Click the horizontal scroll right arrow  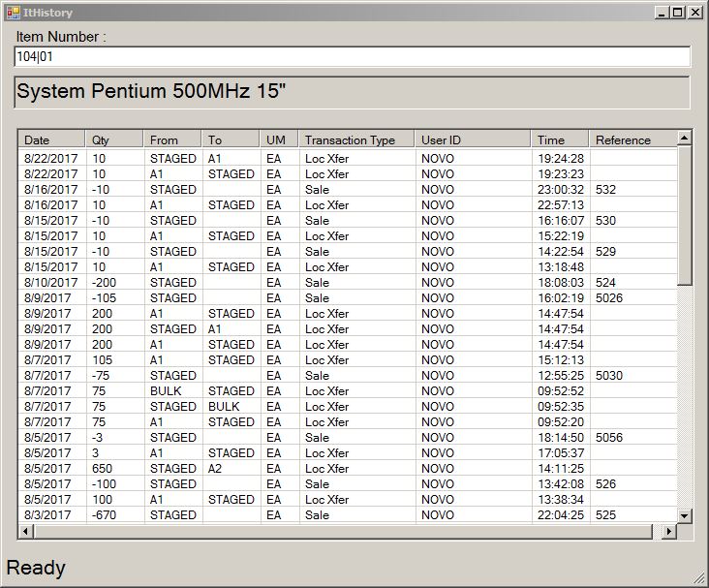click(667, 532)
